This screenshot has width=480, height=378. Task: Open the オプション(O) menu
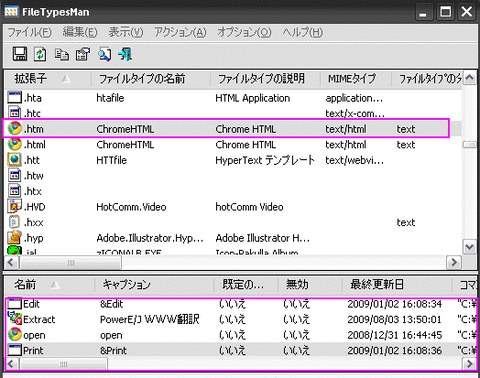point(244,32)
